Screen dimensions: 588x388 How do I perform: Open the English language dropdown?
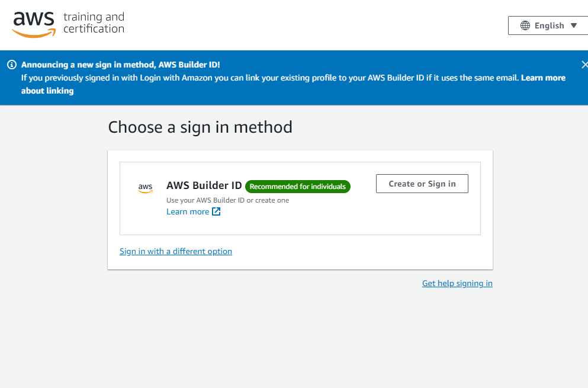click(549, 25)
